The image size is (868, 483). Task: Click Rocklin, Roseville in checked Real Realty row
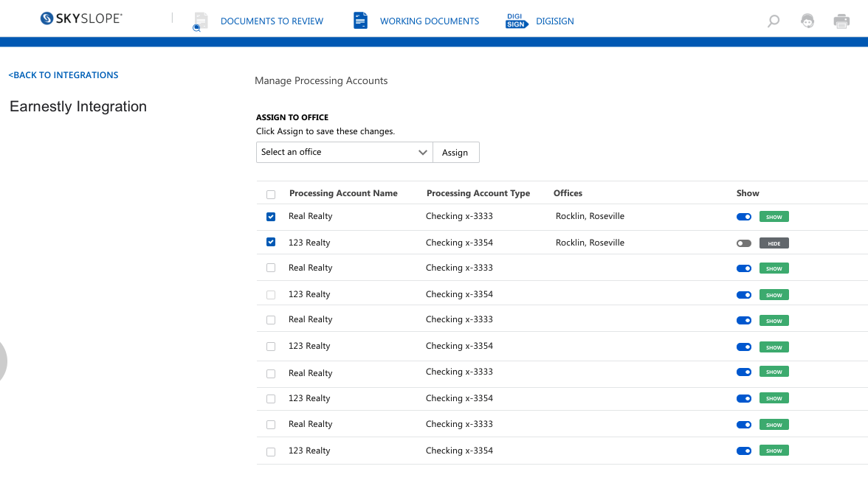(x=590, y=216)
